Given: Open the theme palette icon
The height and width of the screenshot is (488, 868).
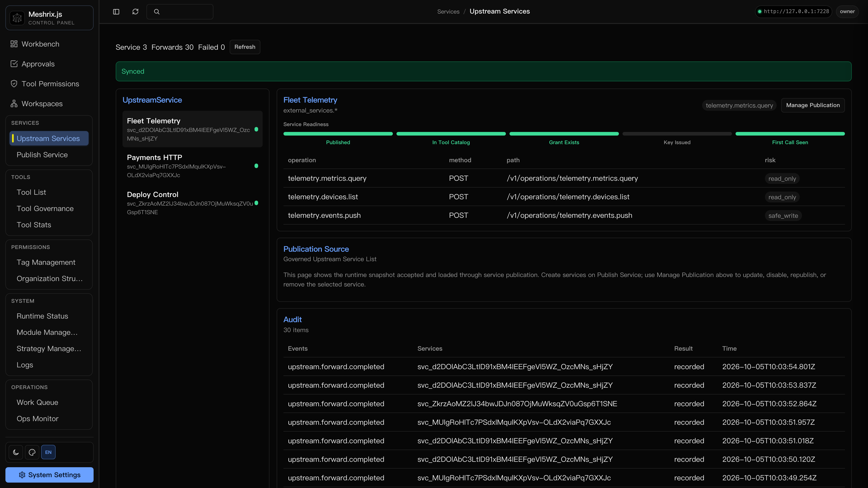Looking at the screenshot, I should pyautogui.click(x=32, y=452).
